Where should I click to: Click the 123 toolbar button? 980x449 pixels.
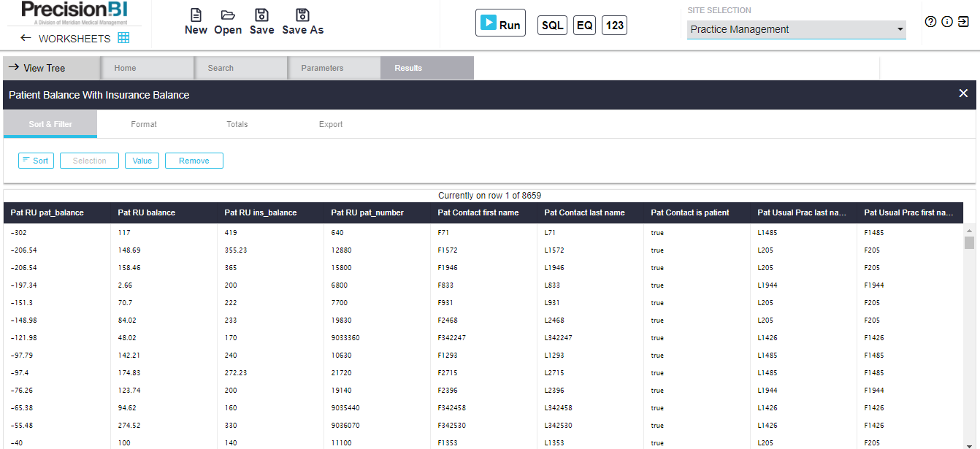click(x=615, y=26)
